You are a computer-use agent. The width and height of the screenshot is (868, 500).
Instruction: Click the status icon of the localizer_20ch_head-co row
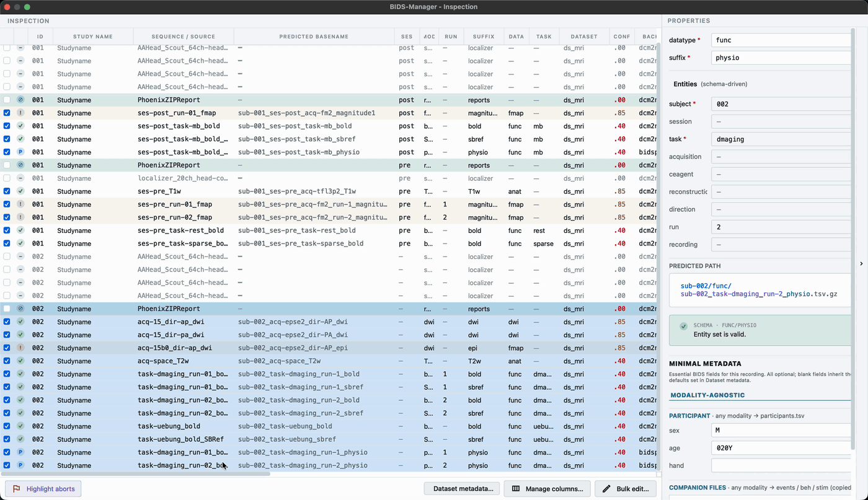pyautogui.click(x=20, y=178)
